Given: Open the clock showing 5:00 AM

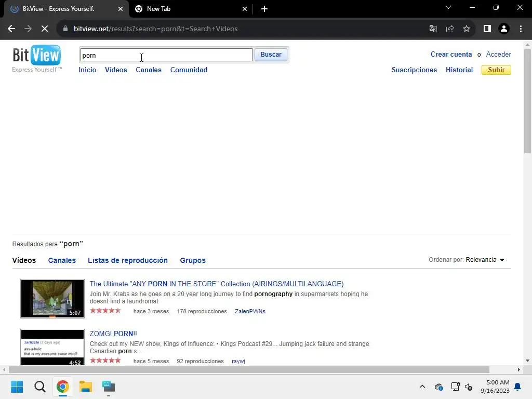Looking at the screenshot, I should point(495,387).
